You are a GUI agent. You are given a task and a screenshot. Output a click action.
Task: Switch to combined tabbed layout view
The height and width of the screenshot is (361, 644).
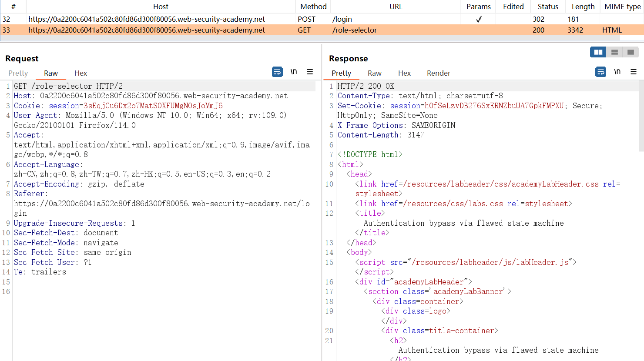pyautogui.click(x=631, y=52)
